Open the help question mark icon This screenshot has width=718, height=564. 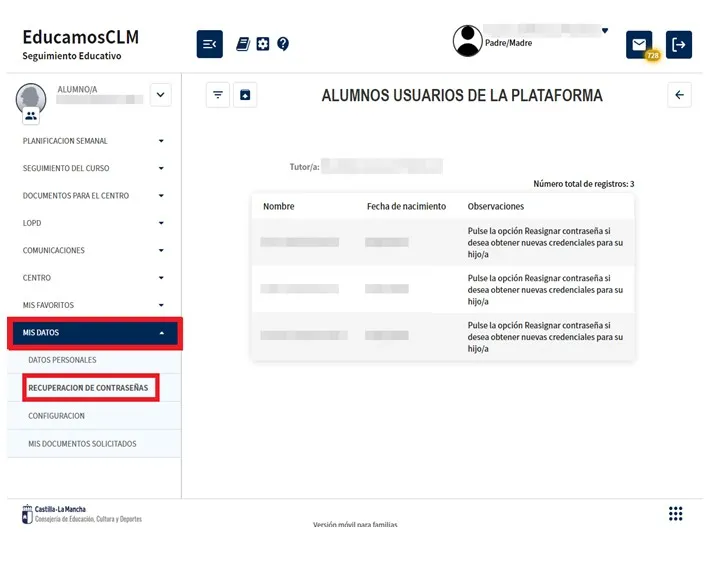click(283, 44)
